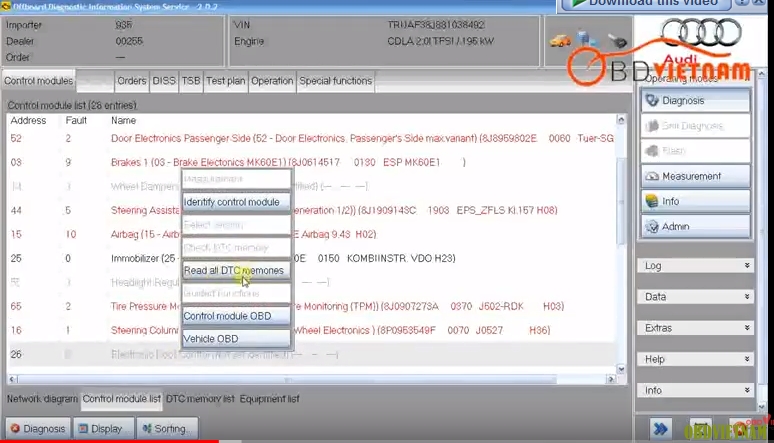Select the Tire Pressure Monitoring row
The height and width of the screenshot is (443, 774).
coord(311,307)
